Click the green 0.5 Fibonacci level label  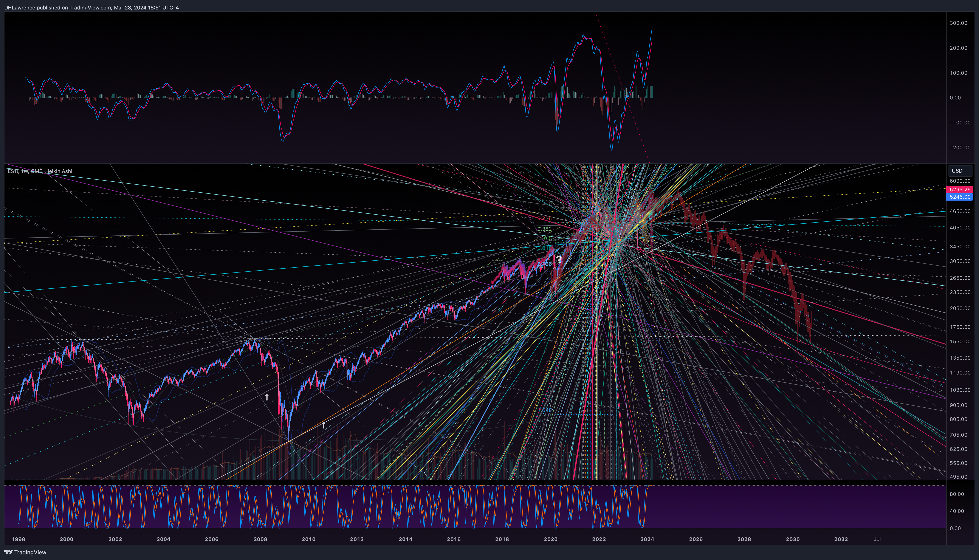(x=548, y=238)
